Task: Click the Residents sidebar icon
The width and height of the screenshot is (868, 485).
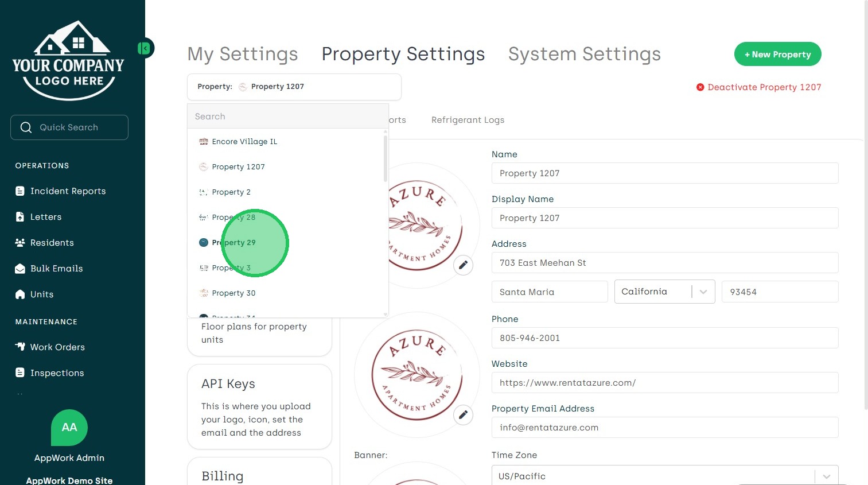Action: (x=20, y=243)
